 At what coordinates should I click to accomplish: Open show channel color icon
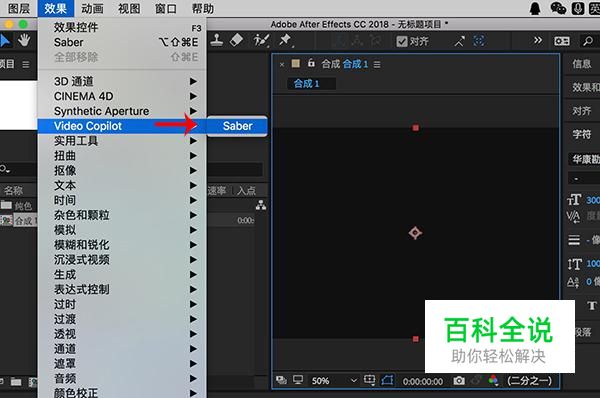(493, 380)
